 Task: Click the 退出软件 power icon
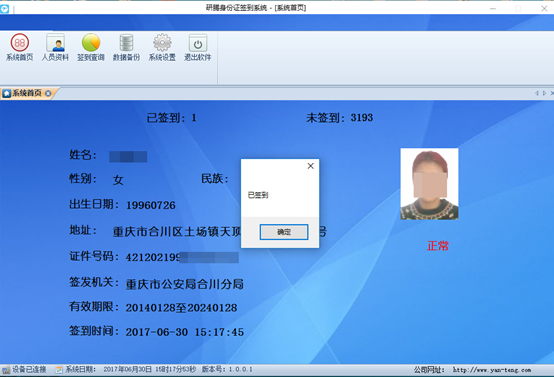click(x=198, y=47)
